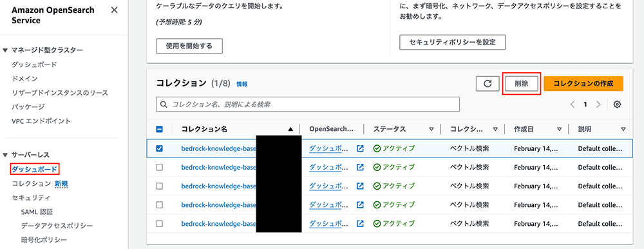Close the Amazon OpenSearch Service side navigation

(x=114, y=10)
